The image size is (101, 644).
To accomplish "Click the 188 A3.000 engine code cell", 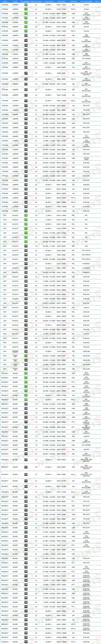I will coord(86,364).
